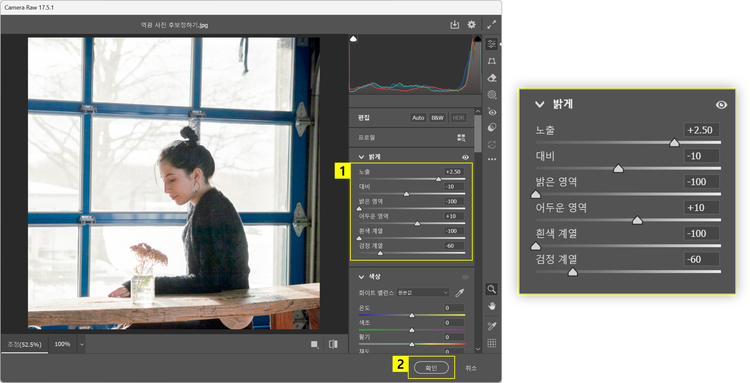Open the 화이트 밸런스 dropdown
750x383 pixels.
423,292
